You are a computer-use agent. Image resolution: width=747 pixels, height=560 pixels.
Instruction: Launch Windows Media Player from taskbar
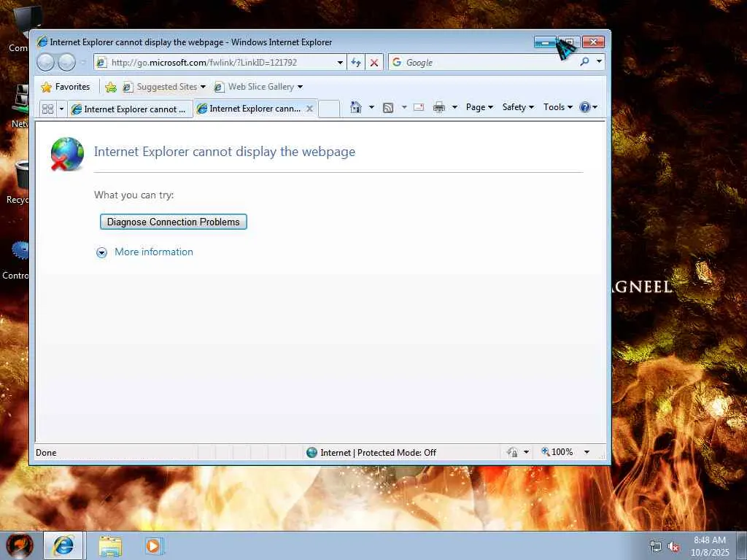pos(153,546)
